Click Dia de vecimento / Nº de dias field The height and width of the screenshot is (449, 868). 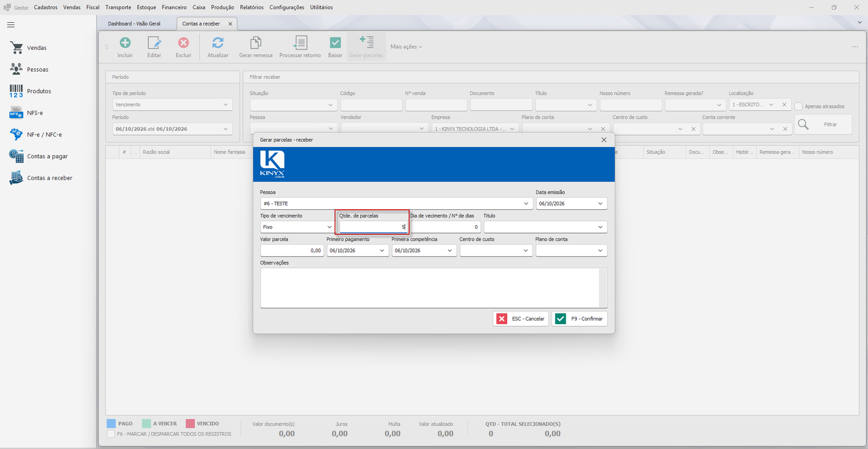point(445,227)
